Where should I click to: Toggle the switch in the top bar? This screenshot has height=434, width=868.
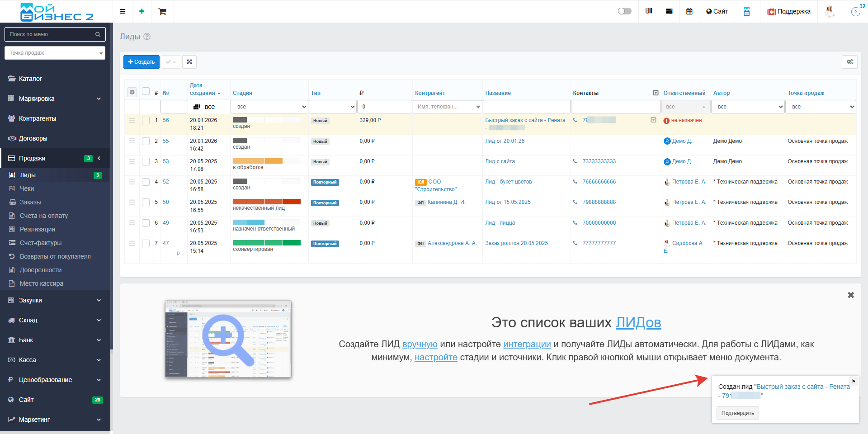[x=624, y=11]
